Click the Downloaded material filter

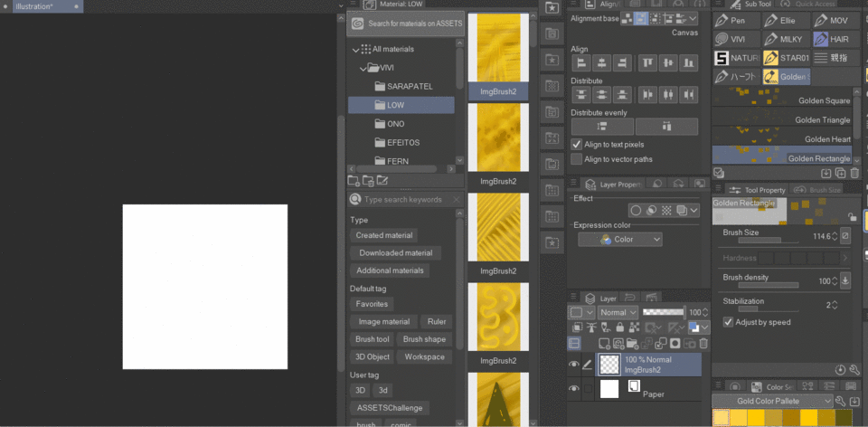point(396,253)
